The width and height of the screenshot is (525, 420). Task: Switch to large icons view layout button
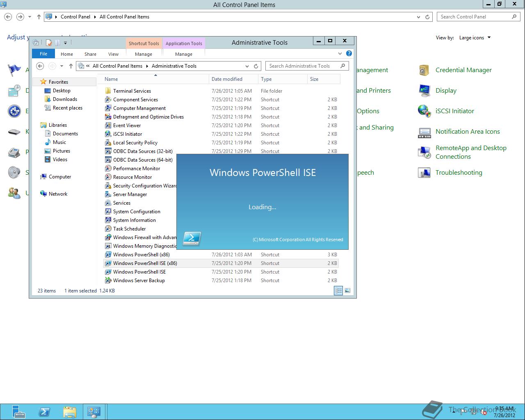point(347,290)
